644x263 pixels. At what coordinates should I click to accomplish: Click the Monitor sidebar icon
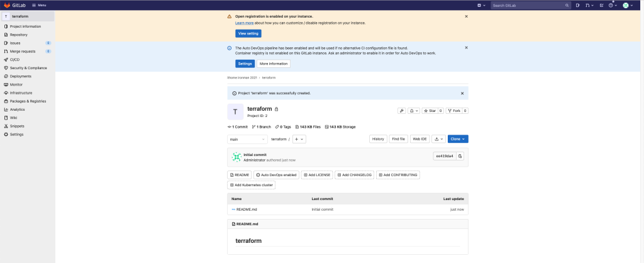(6, 85)
